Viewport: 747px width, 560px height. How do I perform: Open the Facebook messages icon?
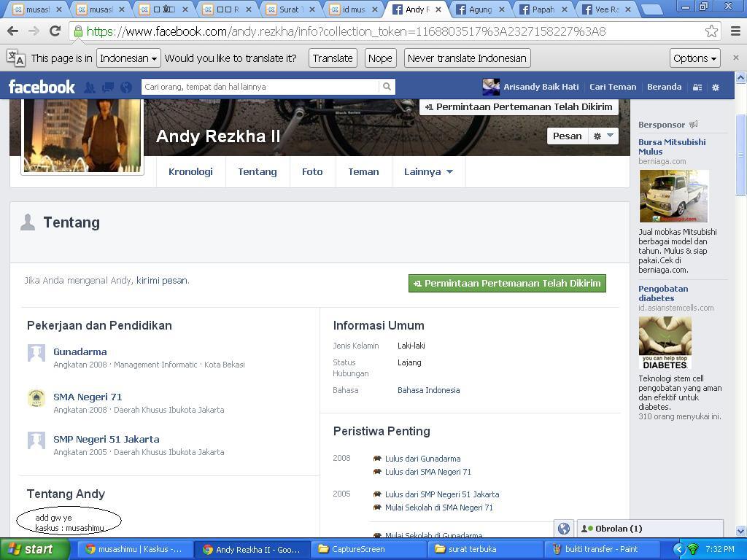tap(108, 87)
